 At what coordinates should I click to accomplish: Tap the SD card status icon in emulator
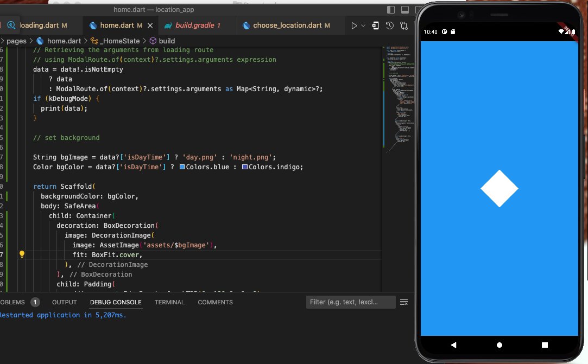click(453, 32)
